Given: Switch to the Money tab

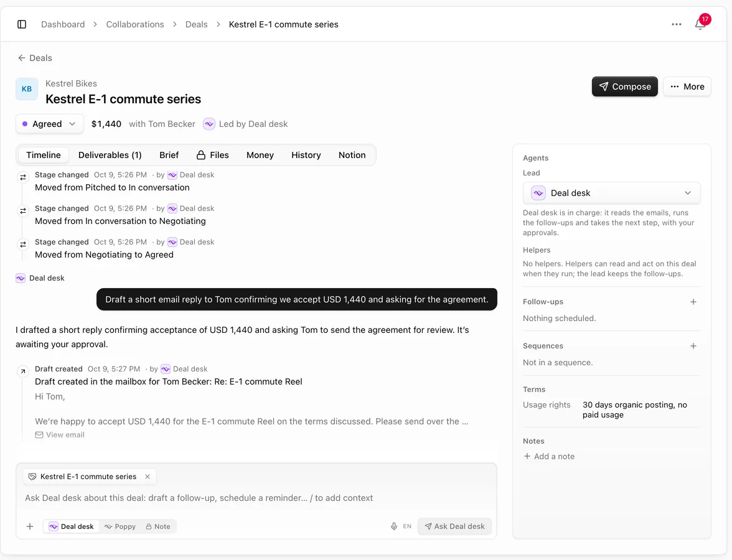Looking at the screenshot, I should [x=260, y=155].
